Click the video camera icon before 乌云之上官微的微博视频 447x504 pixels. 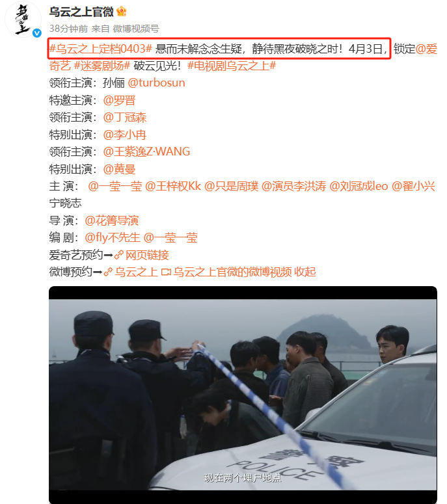(166, 272)
